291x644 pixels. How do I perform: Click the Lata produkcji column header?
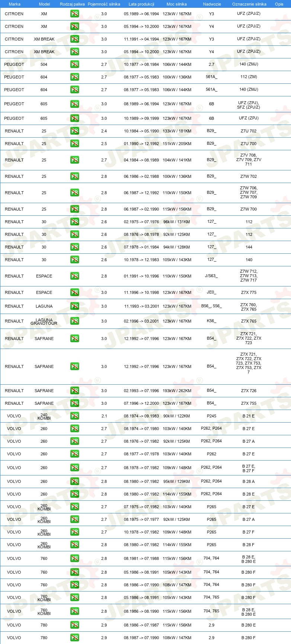tap(141, 4)
